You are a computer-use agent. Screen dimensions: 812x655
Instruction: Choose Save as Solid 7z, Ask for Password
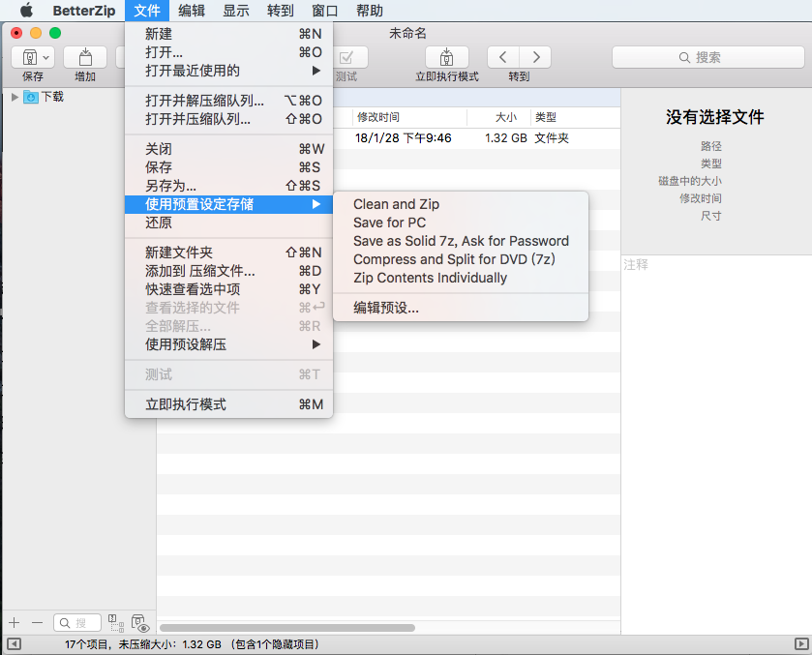[x=461, y=241]
